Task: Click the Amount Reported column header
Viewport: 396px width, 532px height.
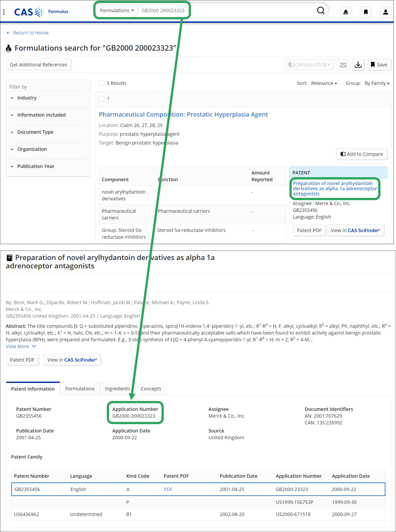Action: pos(262,176)
